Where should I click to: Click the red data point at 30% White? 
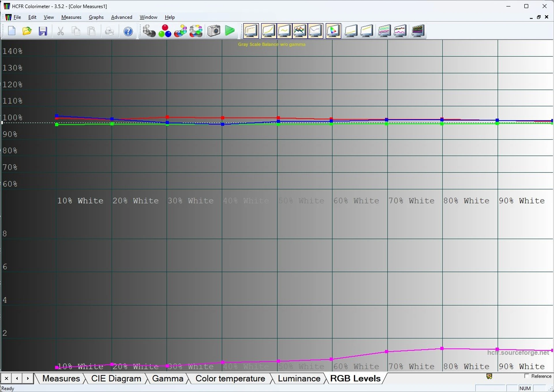168,117
